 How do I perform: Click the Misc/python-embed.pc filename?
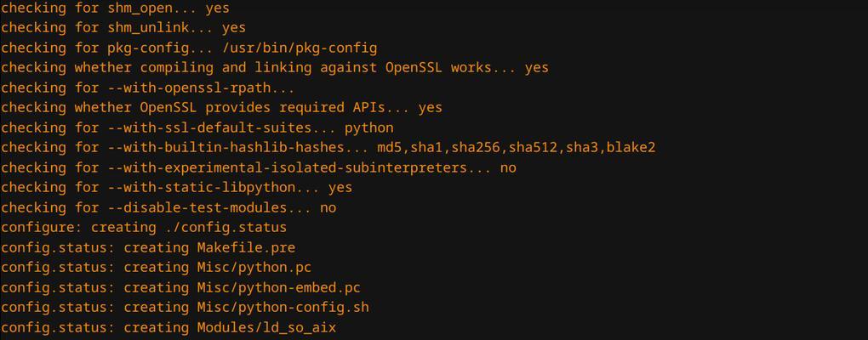279,287
